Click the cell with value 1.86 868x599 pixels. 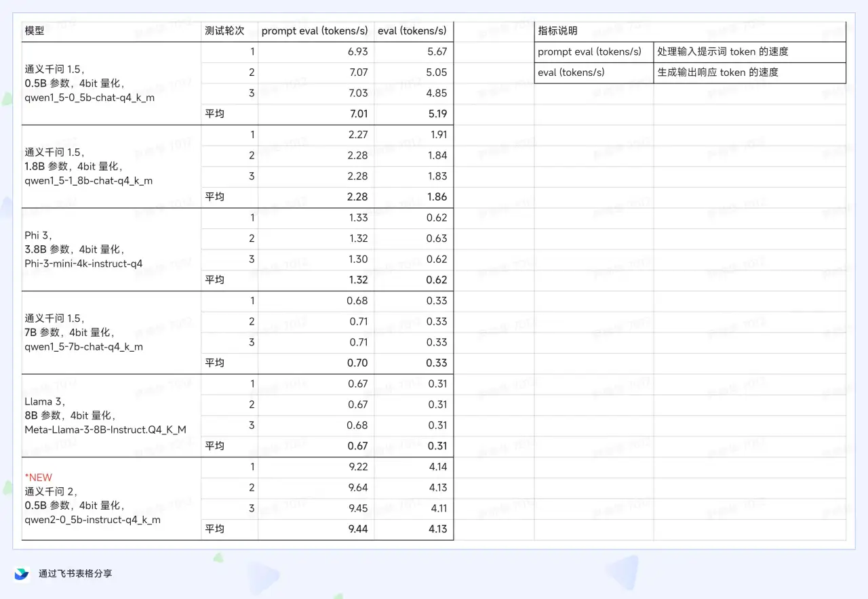(x=414, y=197)
